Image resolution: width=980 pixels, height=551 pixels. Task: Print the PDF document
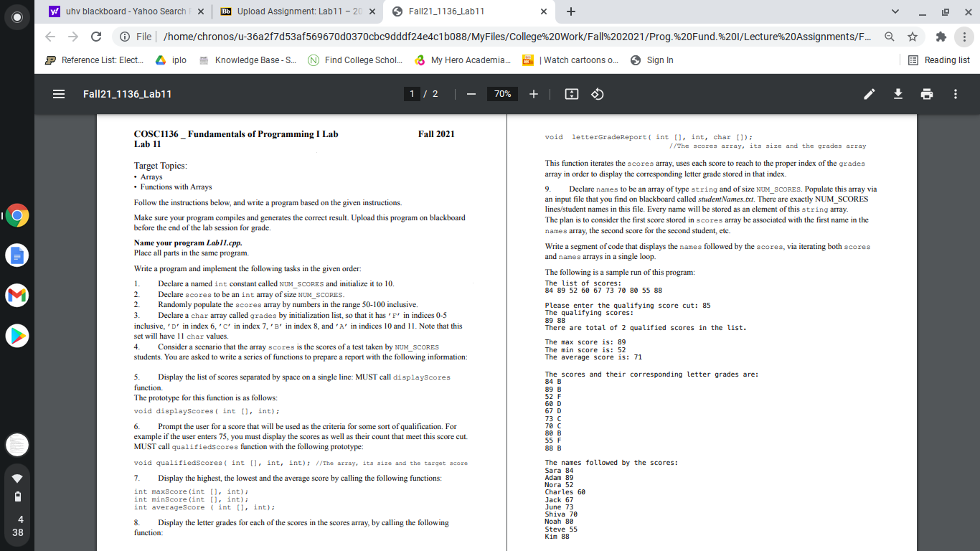pos(927,94)
